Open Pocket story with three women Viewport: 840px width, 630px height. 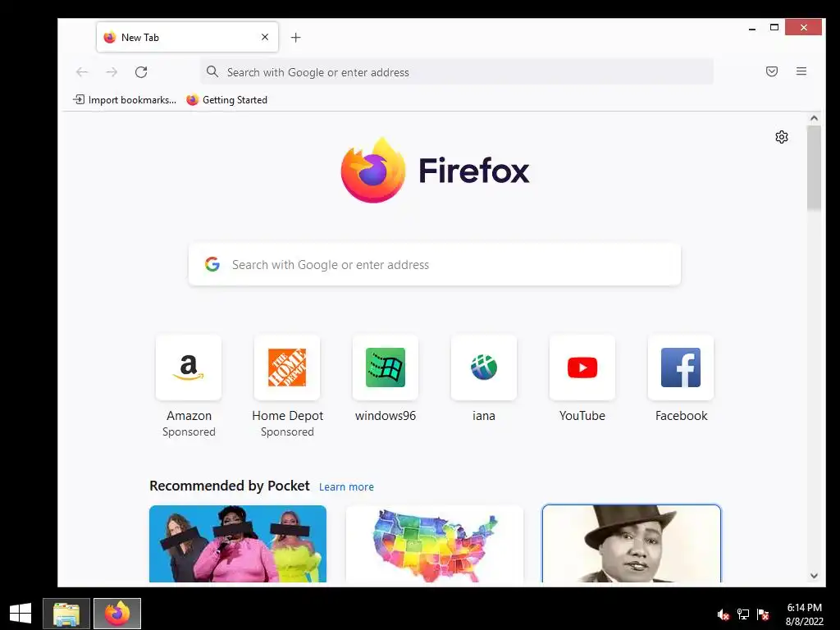click(238, 544)
